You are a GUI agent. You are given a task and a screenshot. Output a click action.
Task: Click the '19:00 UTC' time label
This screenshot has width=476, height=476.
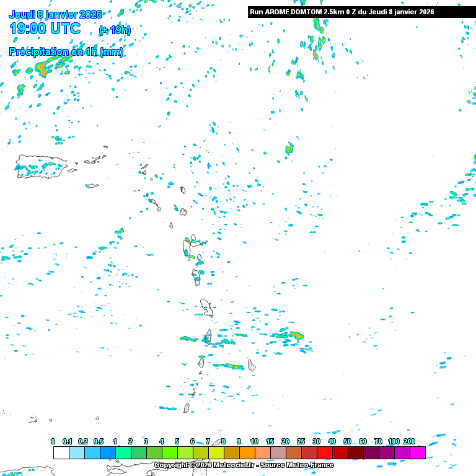pyautogui.click(x=45, y=29)
